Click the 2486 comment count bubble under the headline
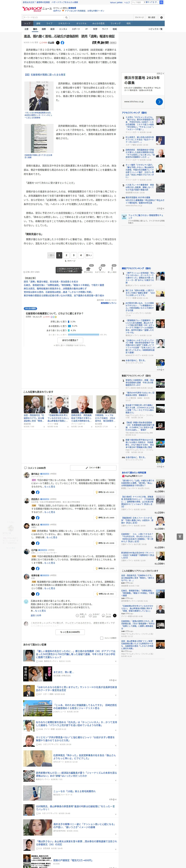Screen dimensions: 186x868 pyautogui.click(x=43, y=43)
